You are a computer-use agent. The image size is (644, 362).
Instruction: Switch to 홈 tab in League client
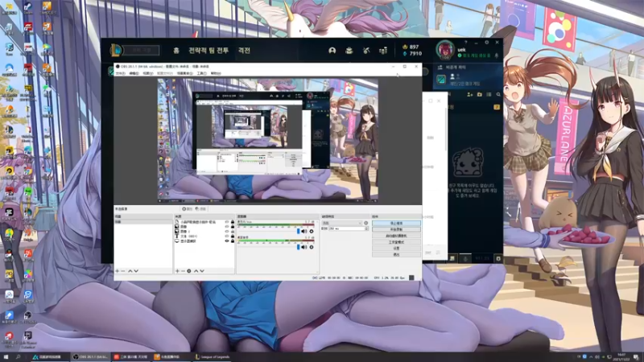(176, 51)
